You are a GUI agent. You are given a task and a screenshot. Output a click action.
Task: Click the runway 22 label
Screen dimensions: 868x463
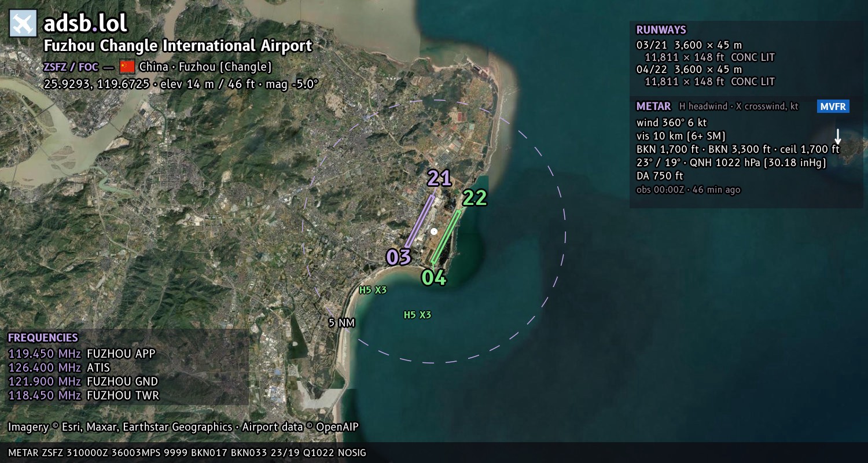(x=475, y=198)
